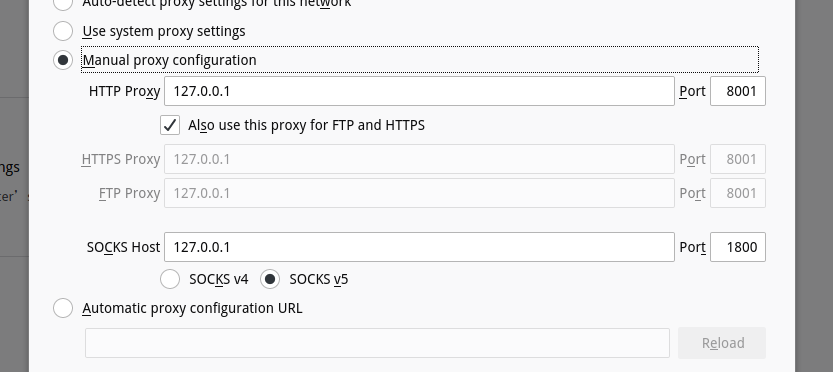Click the Also use this proxy label text
This screenshot has width=833, height=372.
tap(307, 125)
